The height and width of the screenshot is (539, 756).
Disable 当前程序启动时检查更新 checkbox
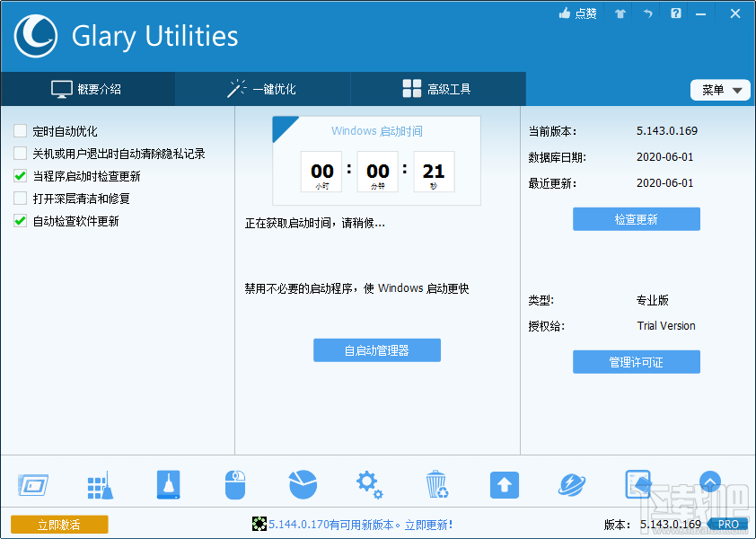point(19,176)
